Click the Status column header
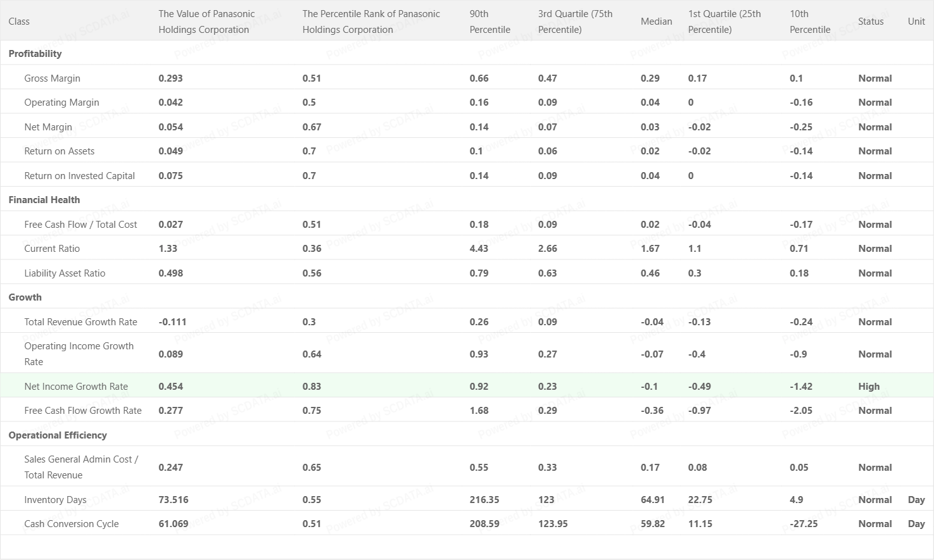The width and height of the screenshot is (934, 560). point(871,22)
